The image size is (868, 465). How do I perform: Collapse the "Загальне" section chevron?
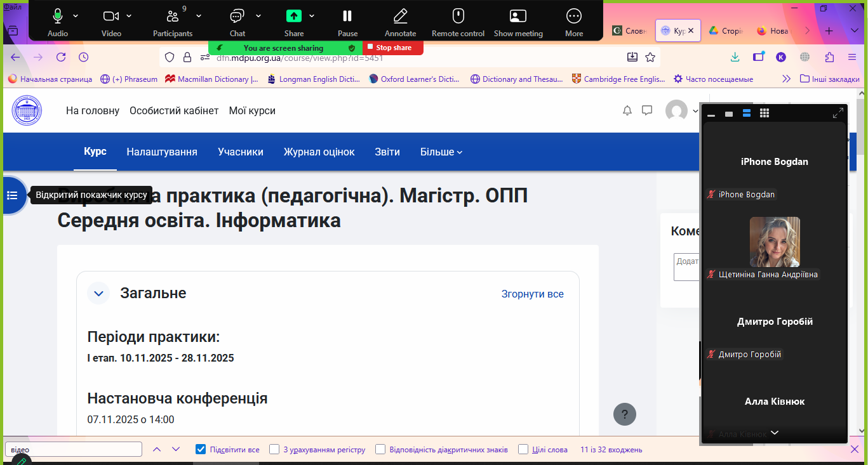[98, 294]
